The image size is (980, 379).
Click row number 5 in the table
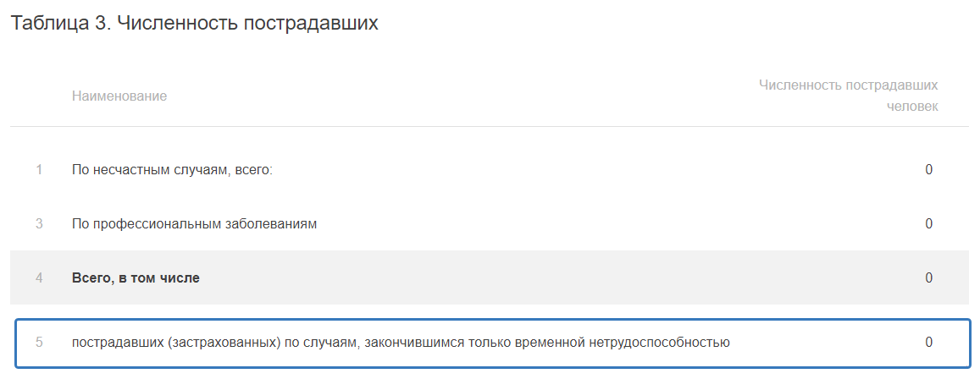click(x=39, y=343)
